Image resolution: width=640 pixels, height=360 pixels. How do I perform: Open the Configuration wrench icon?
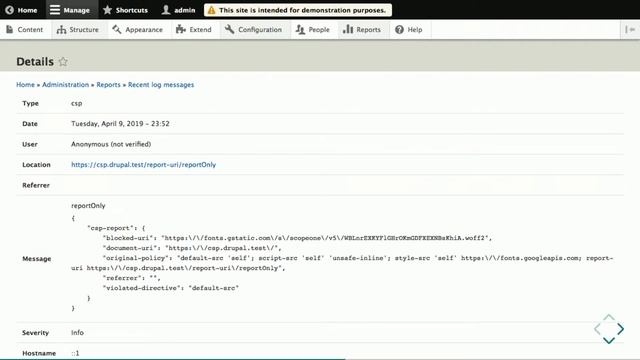coord(230,29)
